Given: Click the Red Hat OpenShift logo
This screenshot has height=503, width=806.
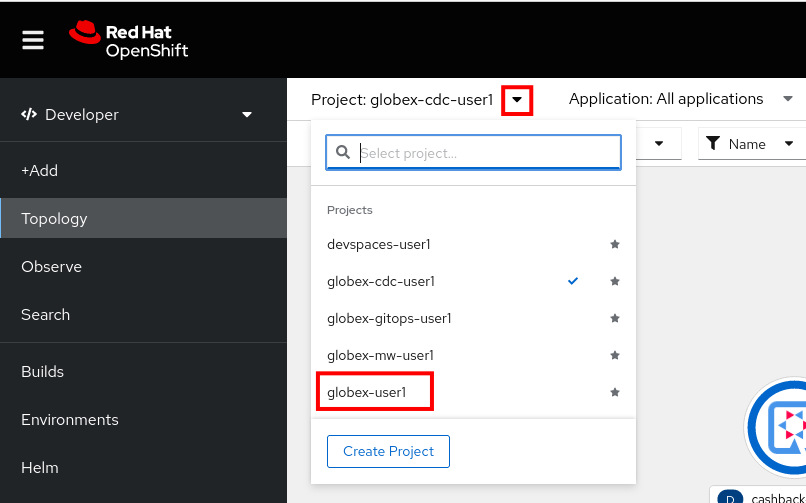Looking at the screenshot, I should [129, 40].
